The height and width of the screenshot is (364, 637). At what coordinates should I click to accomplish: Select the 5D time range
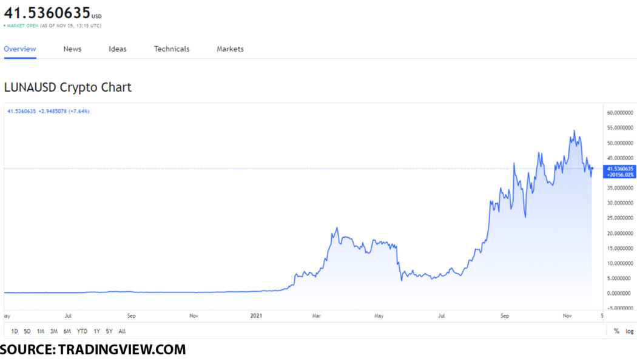[x=27, y=331]
